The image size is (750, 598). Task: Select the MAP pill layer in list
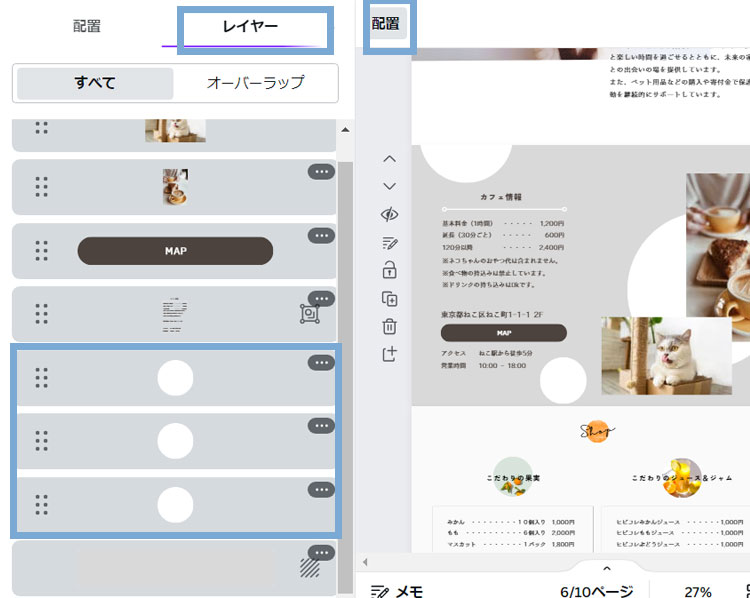tap(175, 251)
